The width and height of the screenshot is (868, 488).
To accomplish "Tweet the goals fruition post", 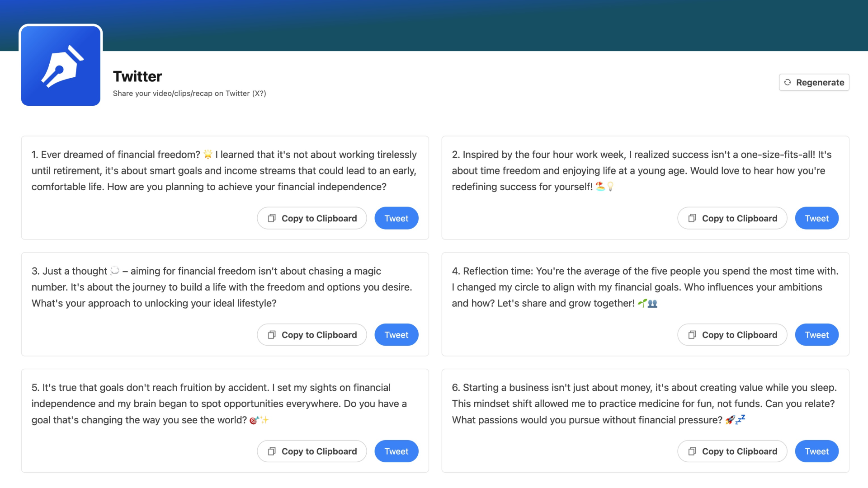I will point(396,451).
